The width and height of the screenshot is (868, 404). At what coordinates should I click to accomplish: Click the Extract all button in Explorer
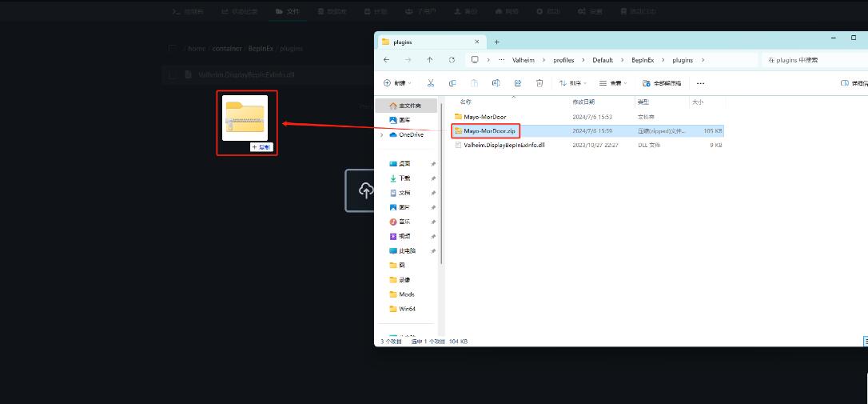coord(662,83)
